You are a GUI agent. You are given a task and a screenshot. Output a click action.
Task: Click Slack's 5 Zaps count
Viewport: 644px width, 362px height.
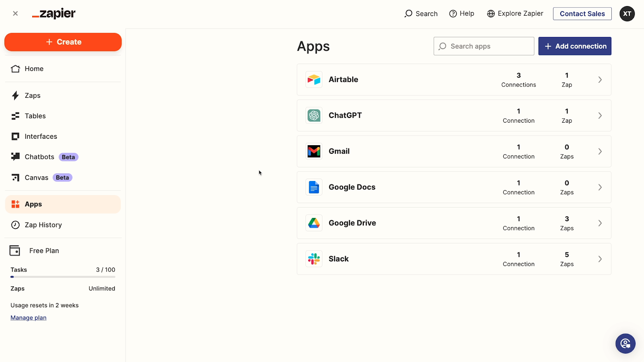tap(567, 259)
